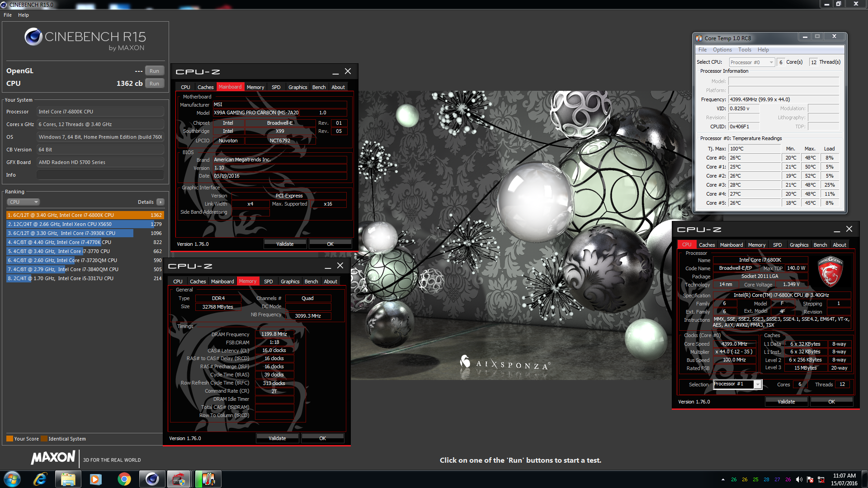Image resolution: width=868 pixels, height=488 pixels.
Task: Click the DRAM Frequency 1199.8 MHz value
Action: tap(274, 334)
